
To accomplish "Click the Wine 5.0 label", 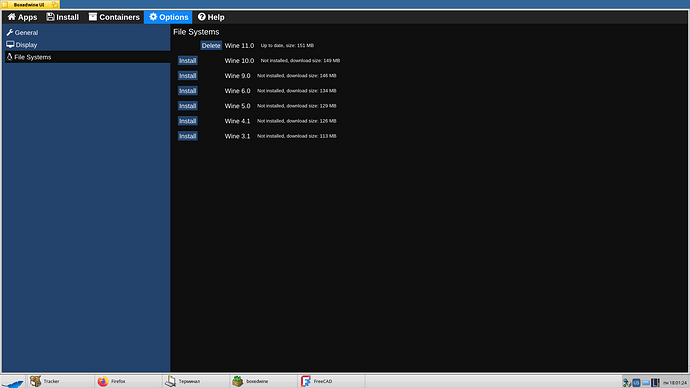I will coord(237,106).
